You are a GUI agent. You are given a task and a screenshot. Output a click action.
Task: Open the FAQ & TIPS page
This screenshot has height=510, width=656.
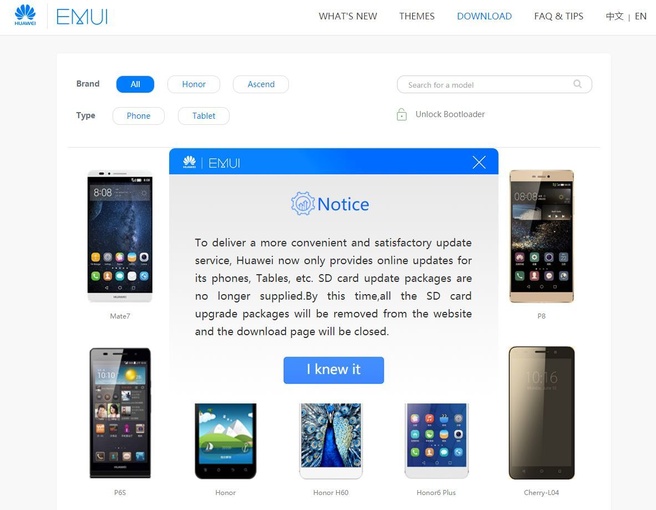559,16
